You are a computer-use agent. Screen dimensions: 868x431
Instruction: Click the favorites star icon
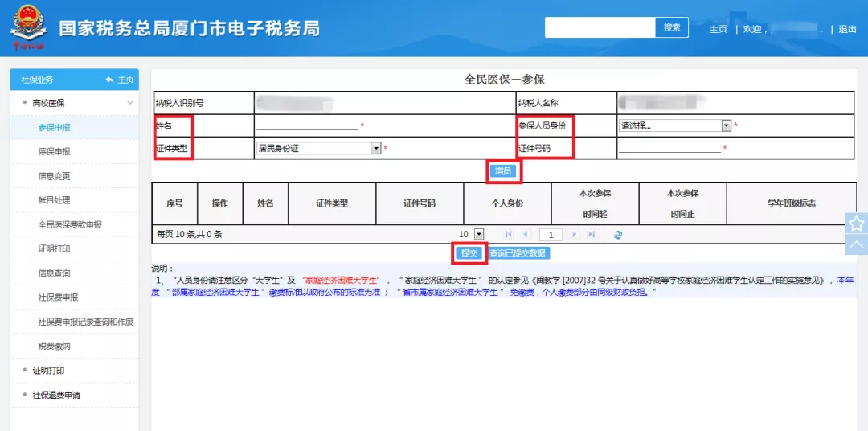click(857, 224)
